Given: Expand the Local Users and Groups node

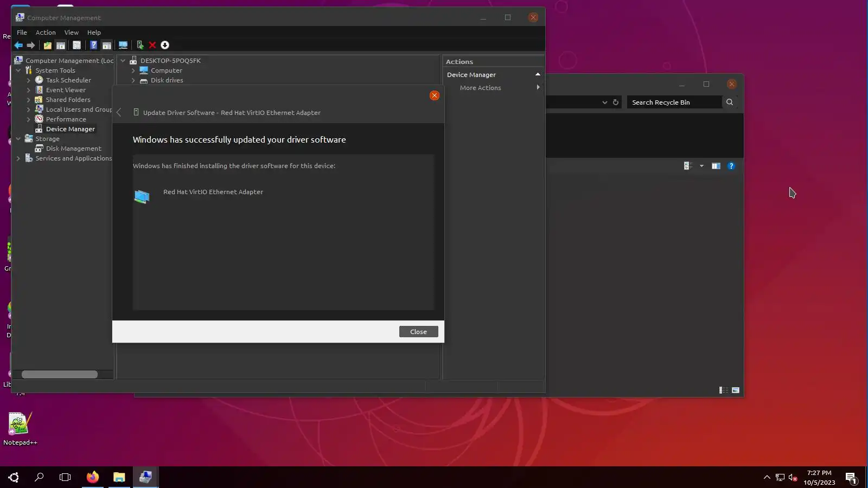Looking at the screenshot, I should (x=29, y=110).
